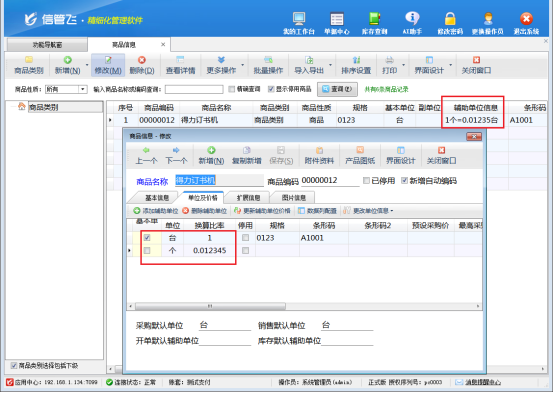Select the 基本信息 tab
This screenshot has width=554, height=393.
tap(157, 198)
